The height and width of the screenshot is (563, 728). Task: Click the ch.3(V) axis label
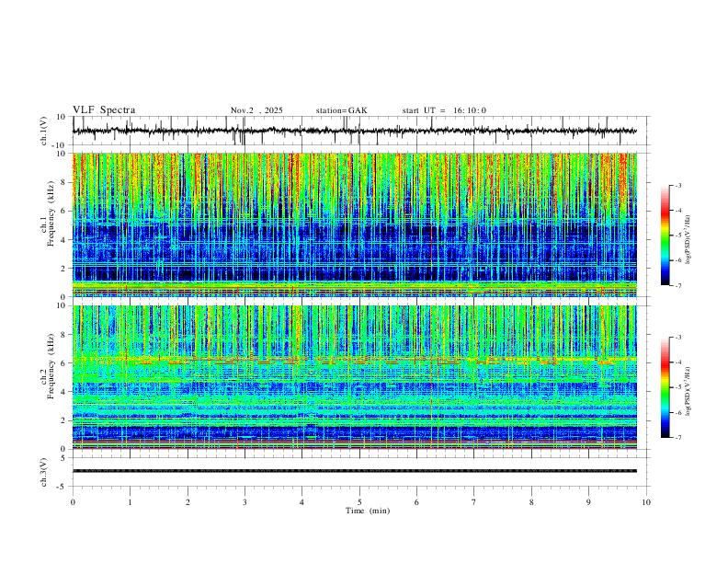[x=44, y=472]
